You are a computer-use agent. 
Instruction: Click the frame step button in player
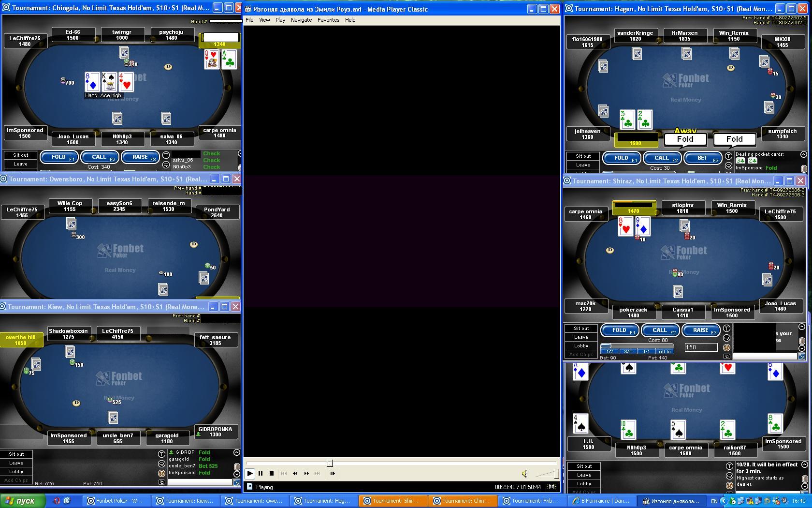333,474
